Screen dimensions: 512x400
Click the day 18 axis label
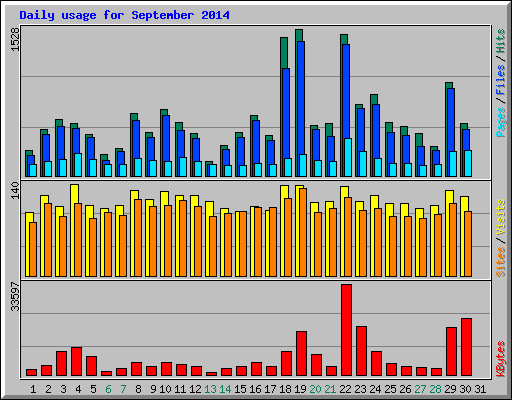click(285, 389)
